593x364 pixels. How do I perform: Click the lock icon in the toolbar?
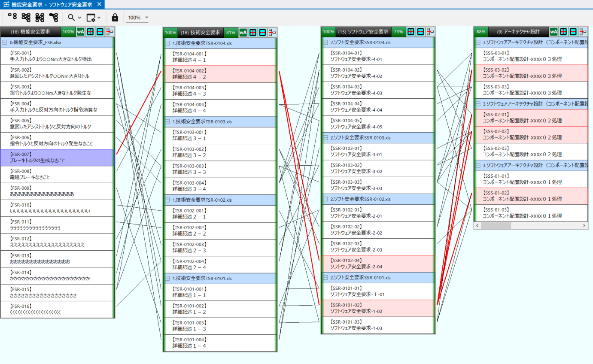point(115,18)
